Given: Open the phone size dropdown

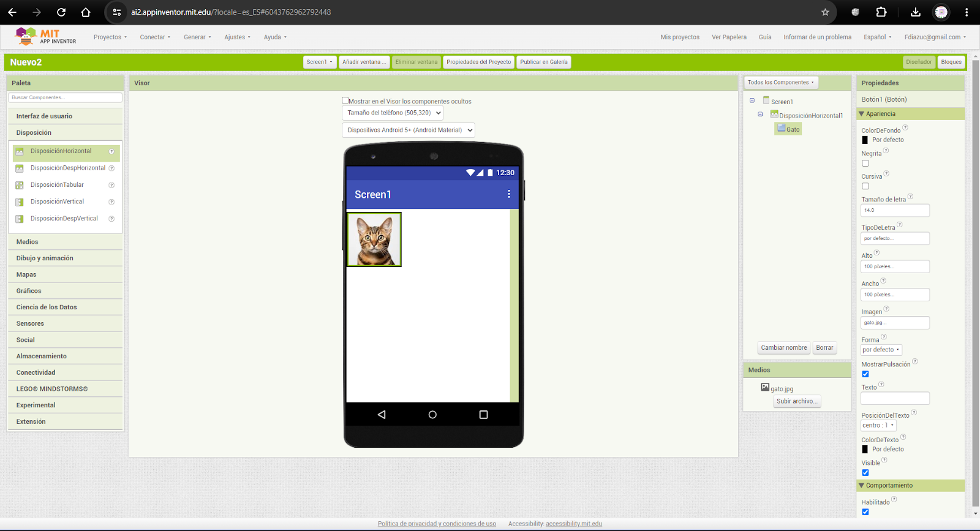Looking at the screenshot, I should [393, 113].
